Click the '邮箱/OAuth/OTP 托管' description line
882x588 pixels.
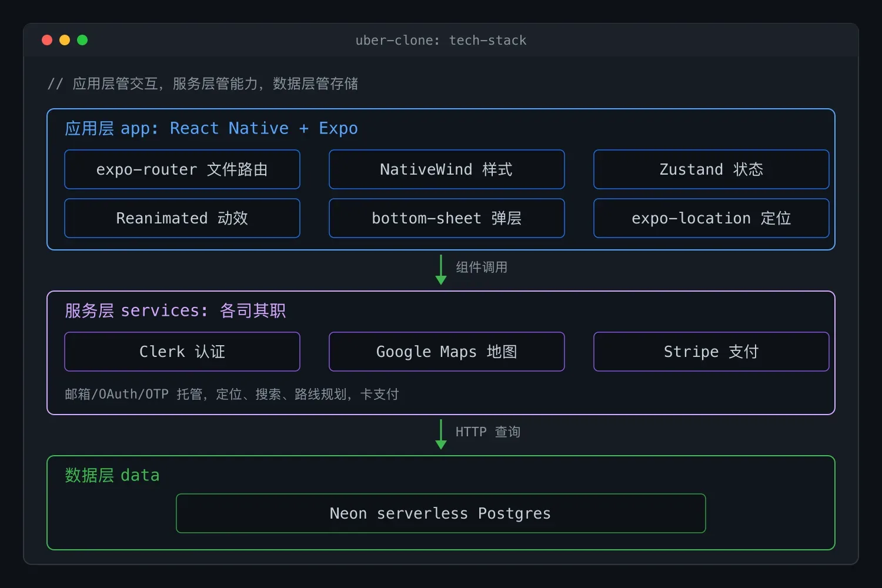point(232,394)
